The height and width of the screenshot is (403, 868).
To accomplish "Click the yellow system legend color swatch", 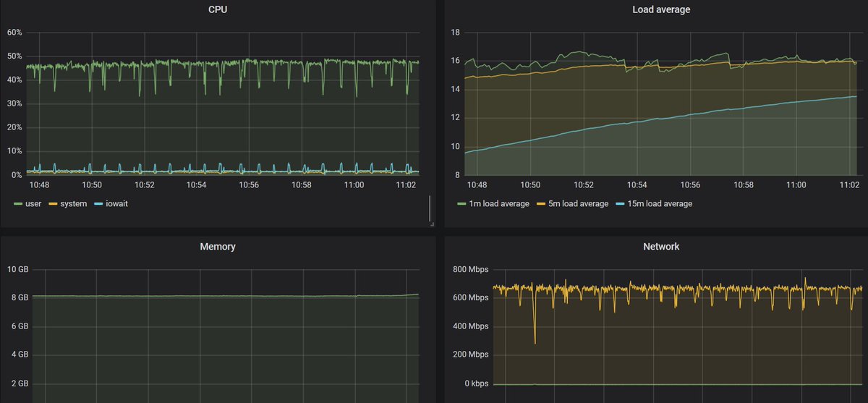I will click(53, 204).
